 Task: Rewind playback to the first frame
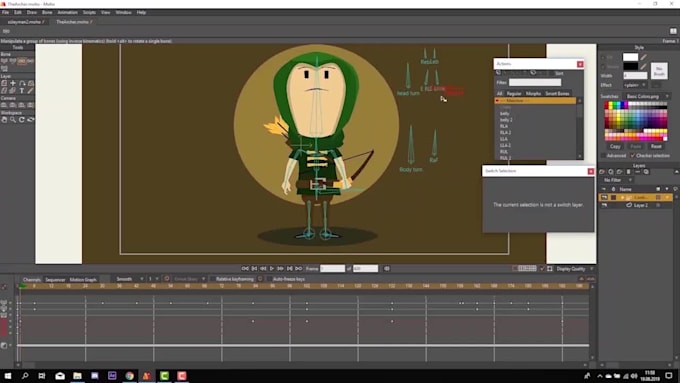(x=245, y=269)
